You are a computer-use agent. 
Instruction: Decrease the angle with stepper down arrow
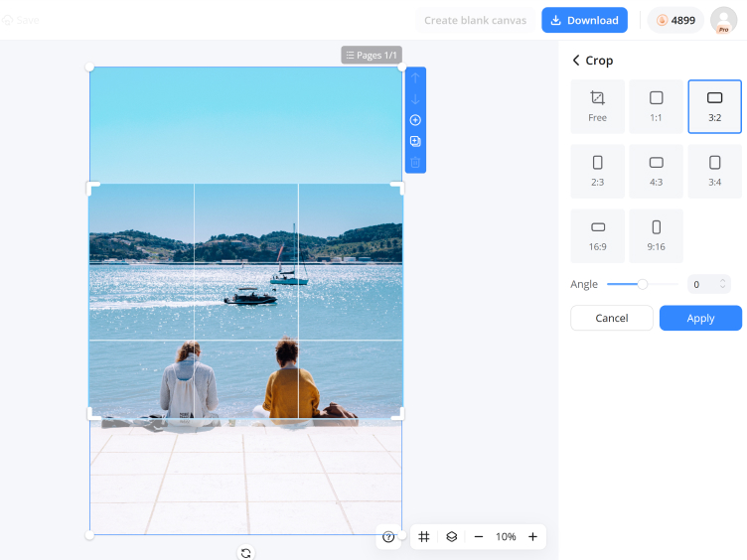click(722, 288)
